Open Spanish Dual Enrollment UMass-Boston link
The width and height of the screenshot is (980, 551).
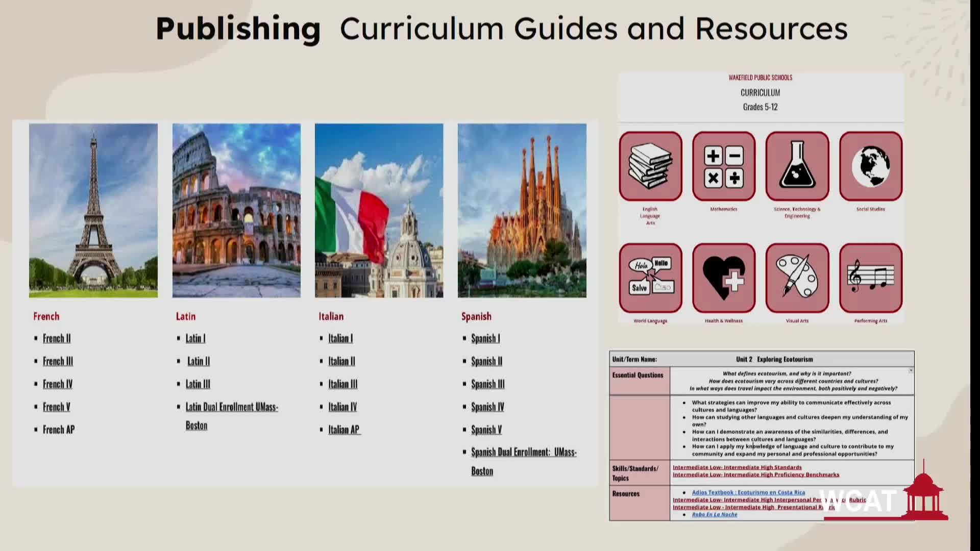coord(524,461)
